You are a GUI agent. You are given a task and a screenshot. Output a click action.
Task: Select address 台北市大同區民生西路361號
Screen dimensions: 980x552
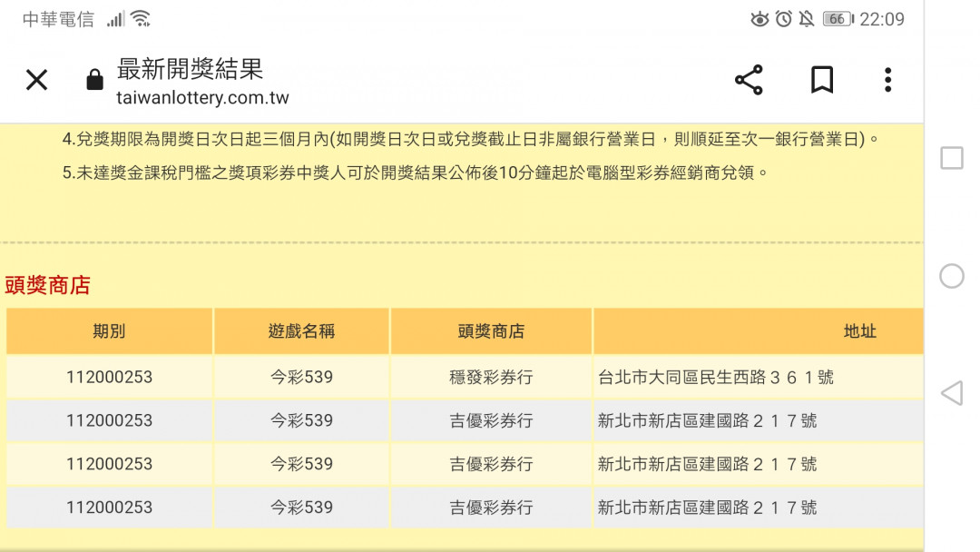point(716,377)
